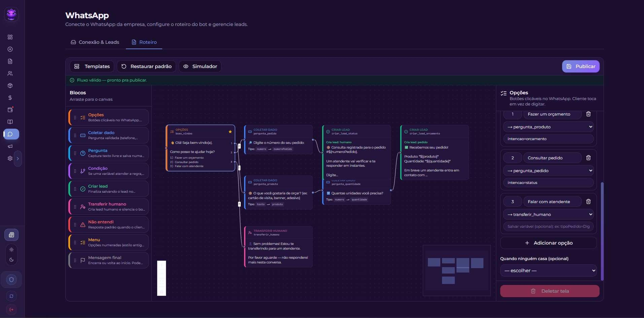Zoom out the canvas with minus control
This screenshot has width=644, height=318.
point(162,274)
